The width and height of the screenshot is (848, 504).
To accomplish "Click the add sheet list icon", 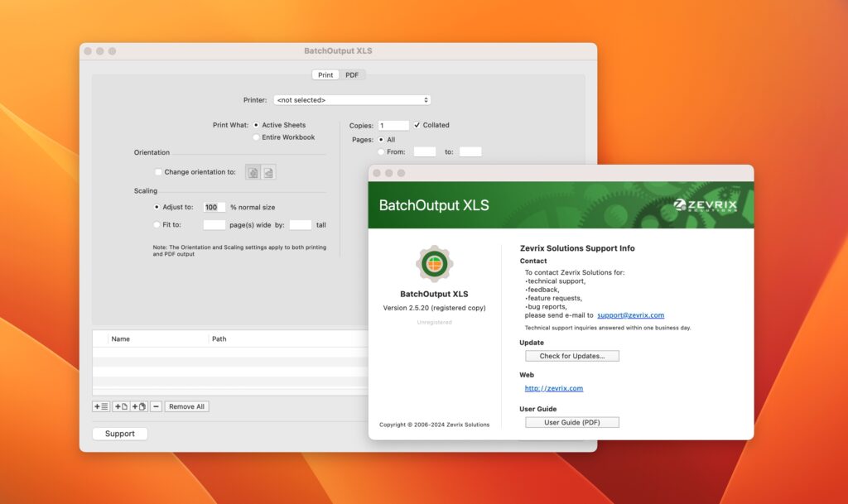I will tap(101, 406).
